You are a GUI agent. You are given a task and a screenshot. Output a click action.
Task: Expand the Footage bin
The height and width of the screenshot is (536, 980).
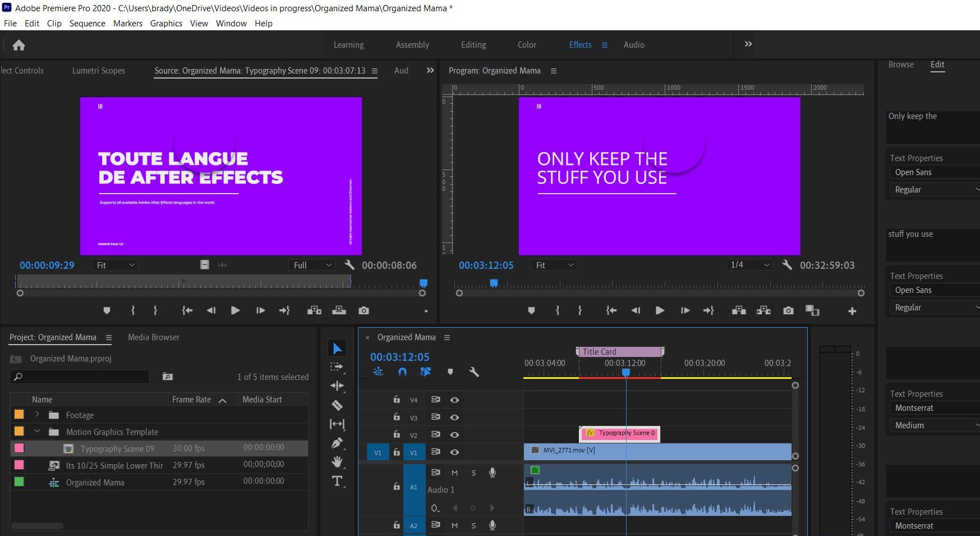[x=37, y=415]
